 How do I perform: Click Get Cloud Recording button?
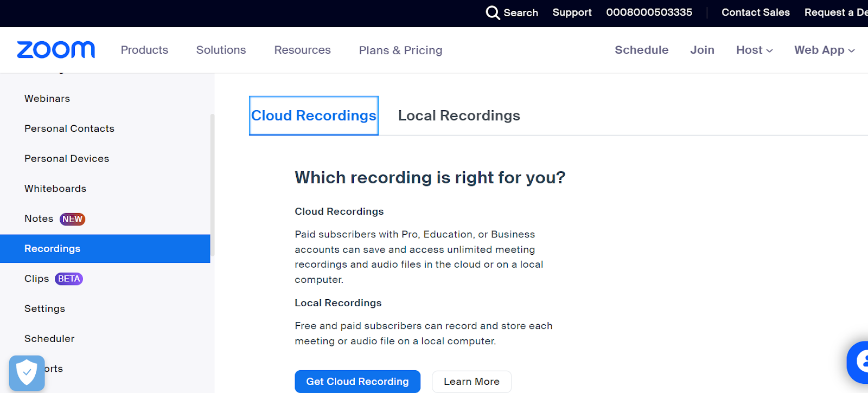point(358,382)
